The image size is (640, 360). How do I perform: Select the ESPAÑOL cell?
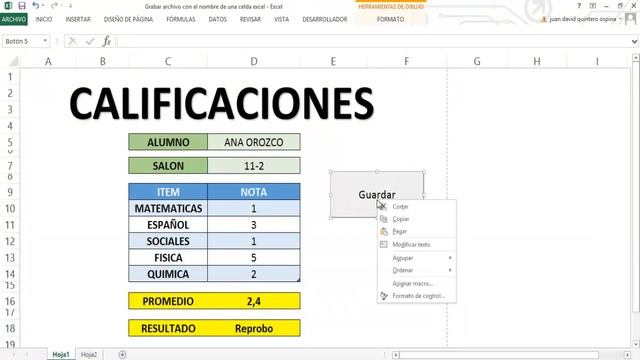pos(168,225)
